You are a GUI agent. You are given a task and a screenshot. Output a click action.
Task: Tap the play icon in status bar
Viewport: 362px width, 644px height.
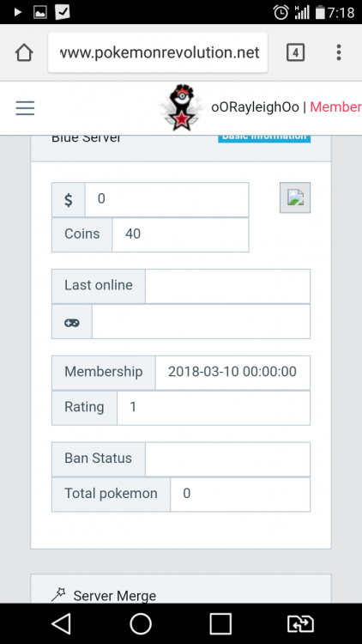18,12
